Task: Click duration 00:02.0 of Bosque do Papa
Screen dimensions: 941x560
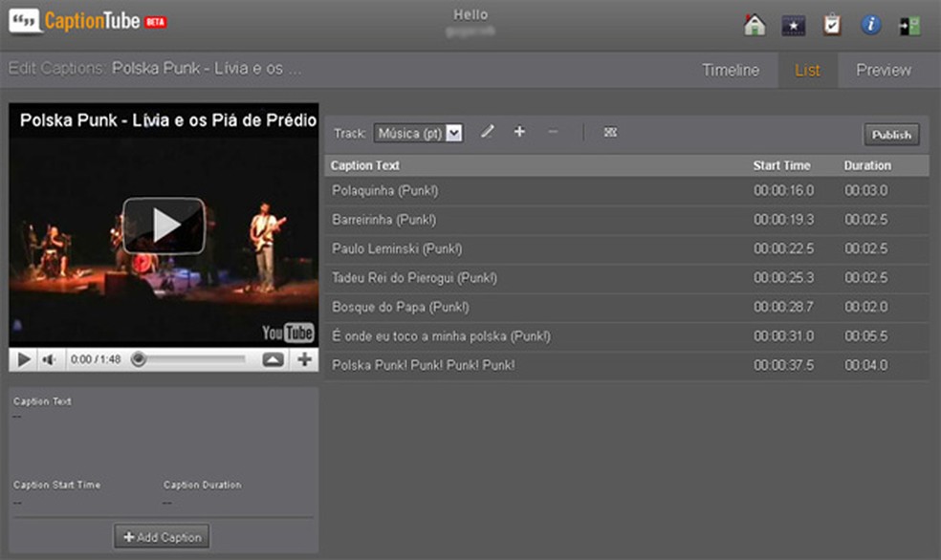Action: [x=866, y=307]
